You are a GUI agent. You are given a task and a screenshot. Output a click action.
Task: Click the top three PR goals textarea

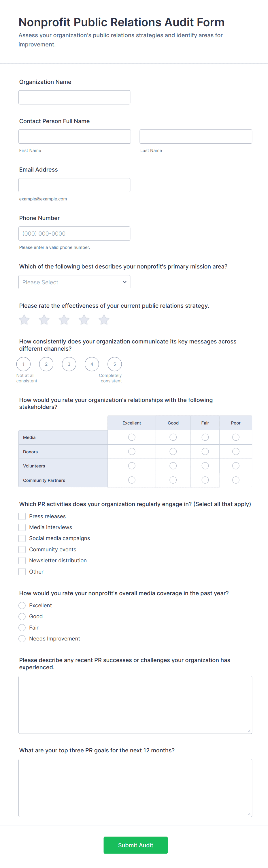point(135,788)
